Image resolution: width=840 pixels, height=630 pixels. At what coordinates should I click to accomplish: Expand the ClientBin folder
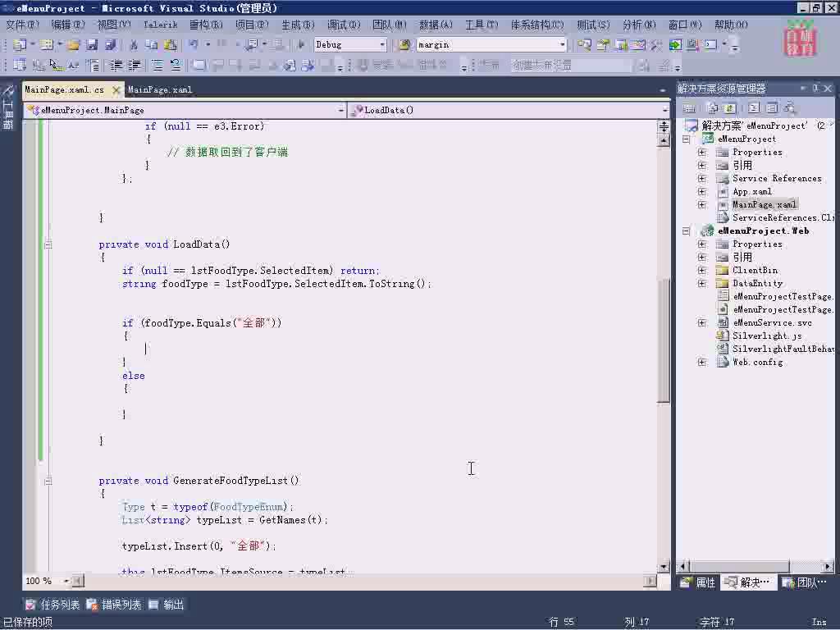click(702, 270)
